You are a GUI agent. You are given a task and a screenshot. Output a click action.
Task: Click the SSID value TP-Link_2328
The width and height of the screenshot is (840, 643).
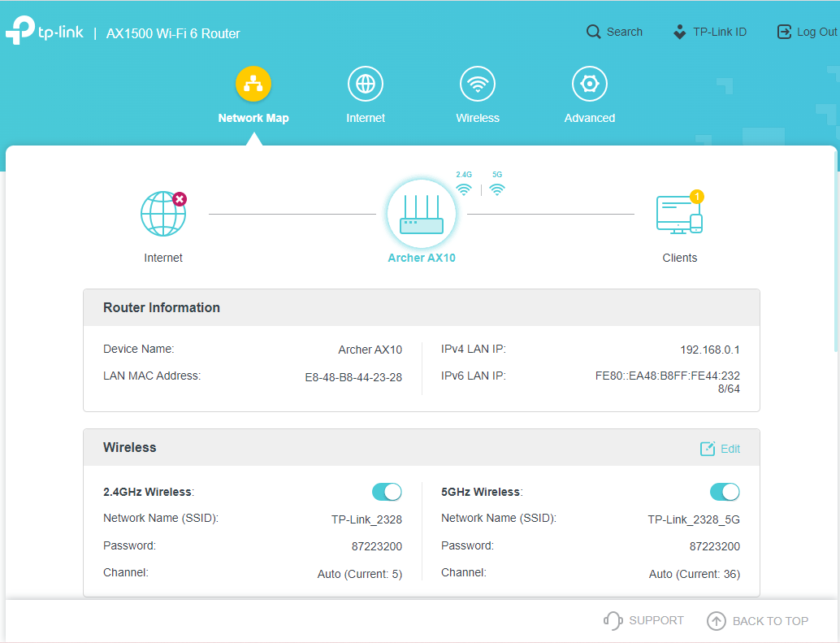(x=366, y=519)
